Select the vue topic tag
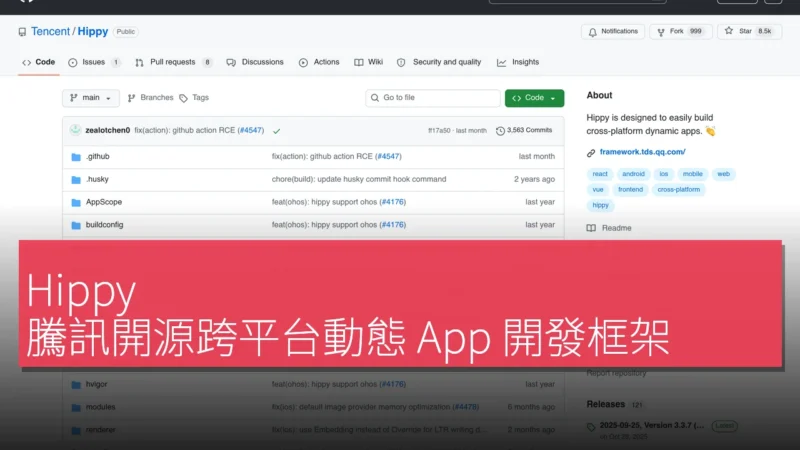800x450 pixels. [x=598, y=189]
